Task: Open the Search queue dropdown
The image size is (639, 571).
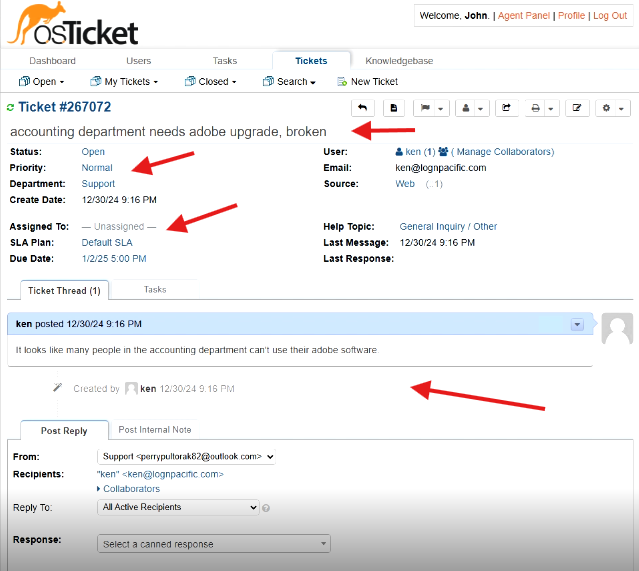Action: point(289,82)
